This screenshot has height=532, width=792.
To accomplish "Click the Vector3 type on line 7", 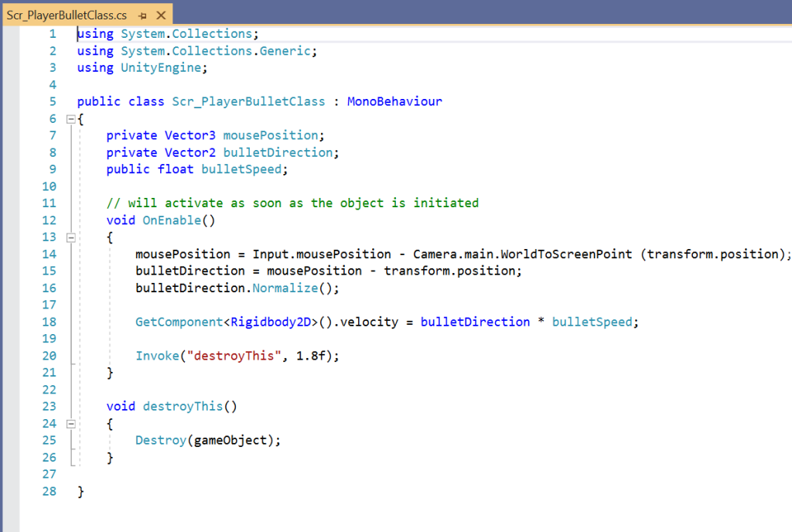I will pyautogui.click(x=190, y=135).
